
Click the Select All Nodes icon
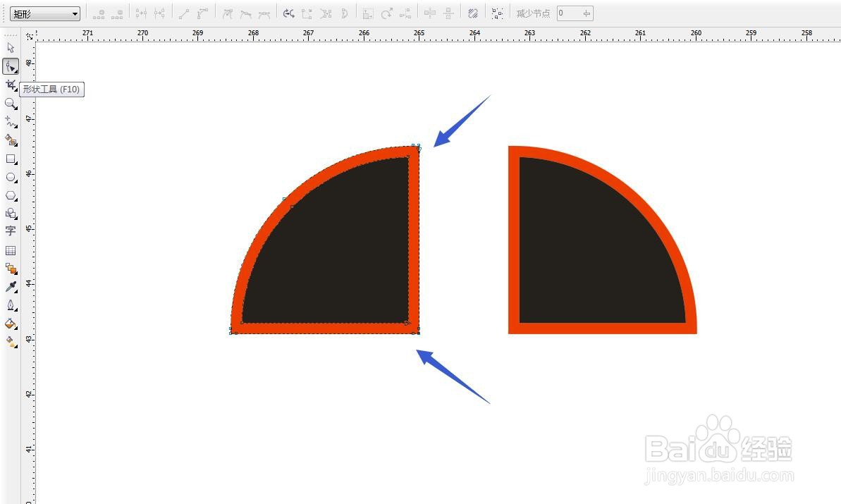pos(497,13)
